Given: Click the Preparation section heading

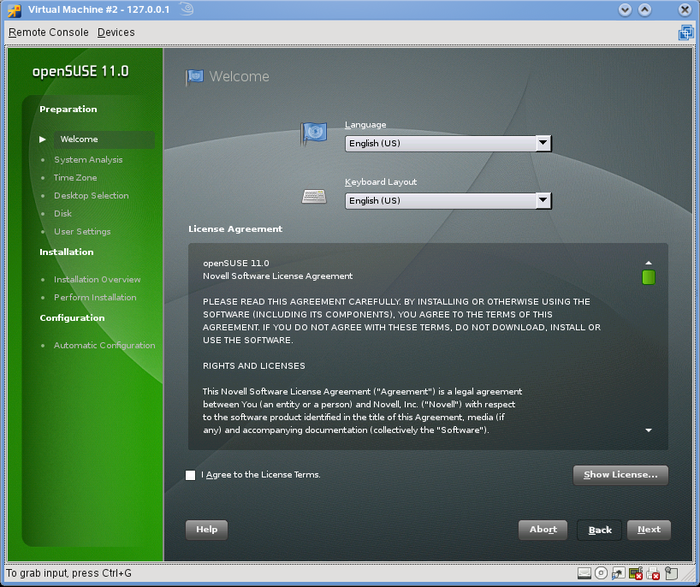Looking at the screenshot, I should (68, 109).
